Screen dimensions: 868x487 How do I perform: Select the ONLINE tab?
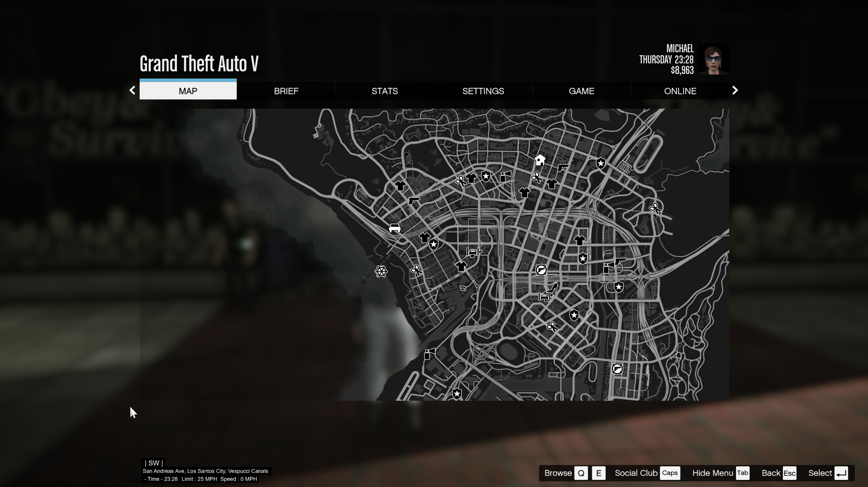pos(680,91)
